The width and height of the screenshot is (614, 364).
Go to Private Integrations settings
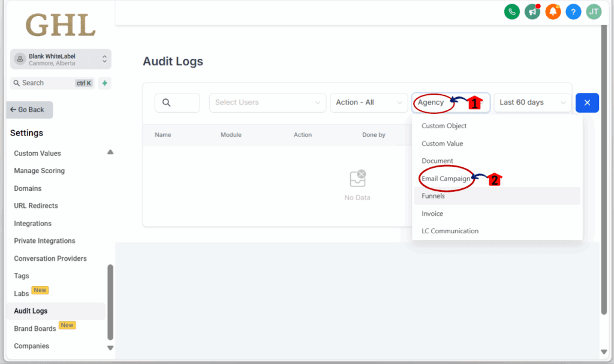point(44,241)
